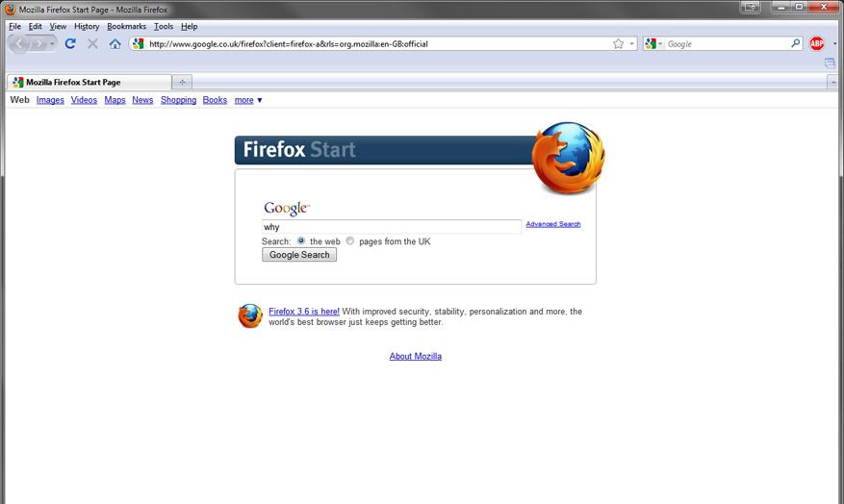844x504 pixels.
Task: Open the Bookmarks menu
Action: pos(126,26)
